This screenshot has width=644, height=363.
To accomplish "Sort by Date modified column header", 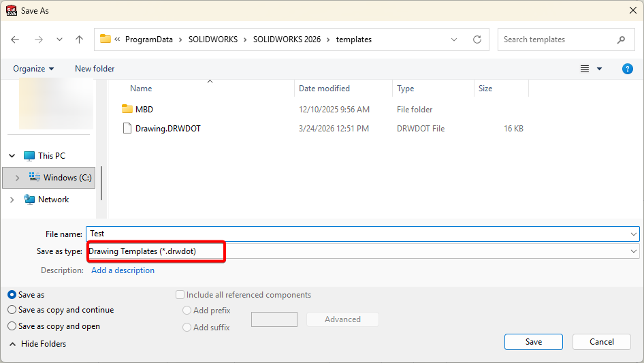I will pos(324,89).
